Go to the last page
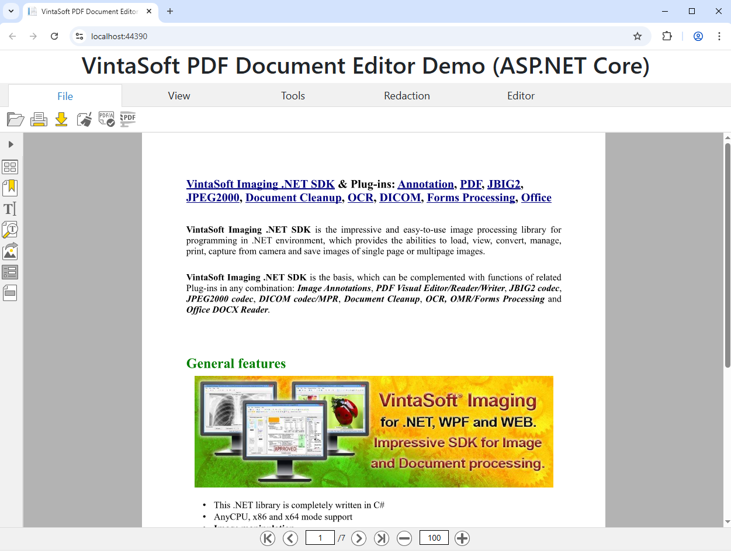 pyautogui.click(x=382, y=538)
